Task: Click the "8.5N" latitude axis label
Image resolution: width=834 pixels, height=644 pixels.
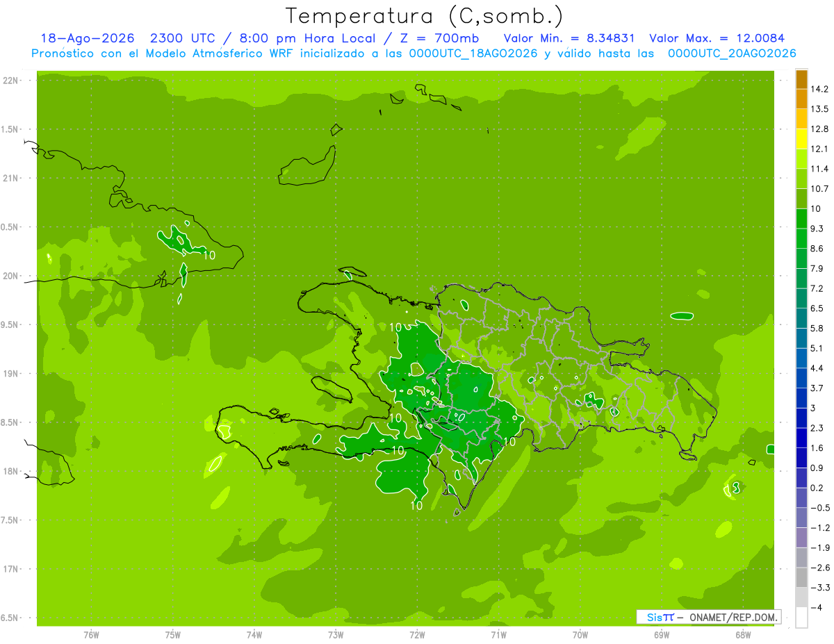Action: click(x=10, y=422)
